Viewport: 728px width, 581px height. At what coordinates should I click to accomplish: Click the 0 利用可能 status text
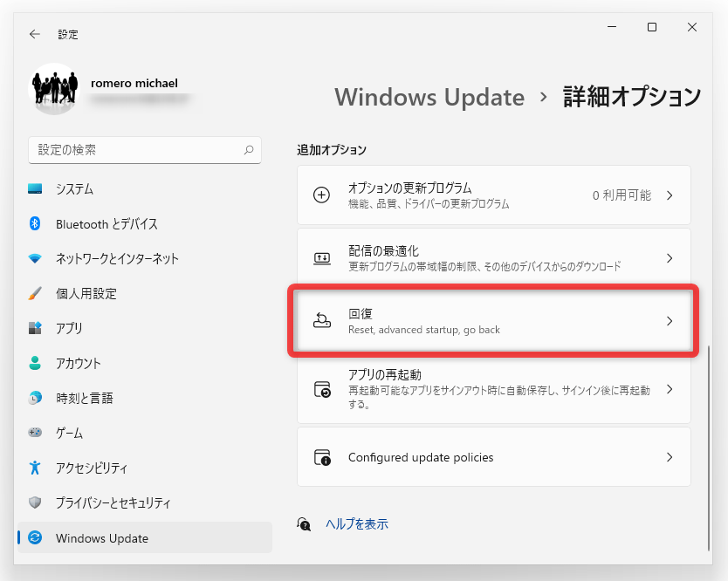[622, 195]
